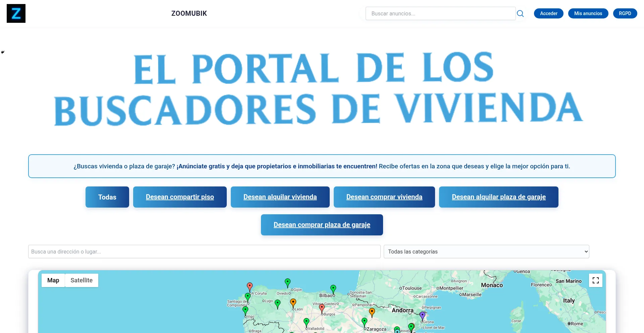This screenshot has height=333, width=644.
Task: Toggle fullscreen view on the map
Action: (595, 280)
